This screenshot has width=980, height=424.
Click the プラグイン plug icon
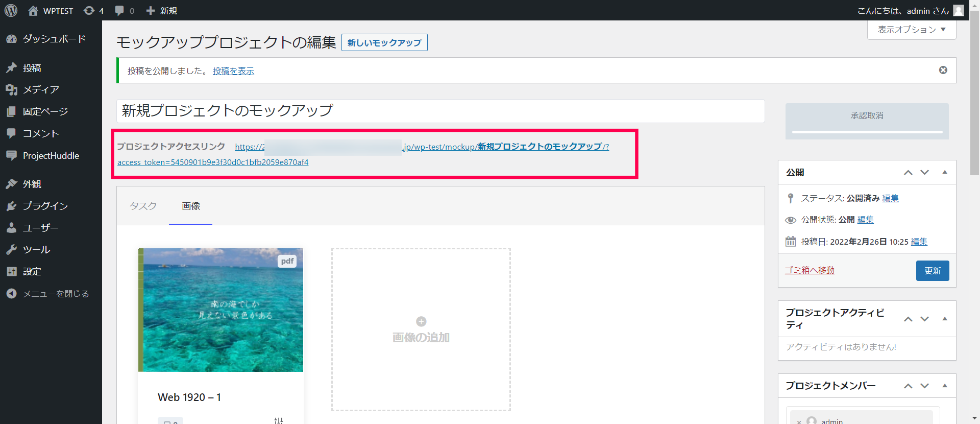11,206
